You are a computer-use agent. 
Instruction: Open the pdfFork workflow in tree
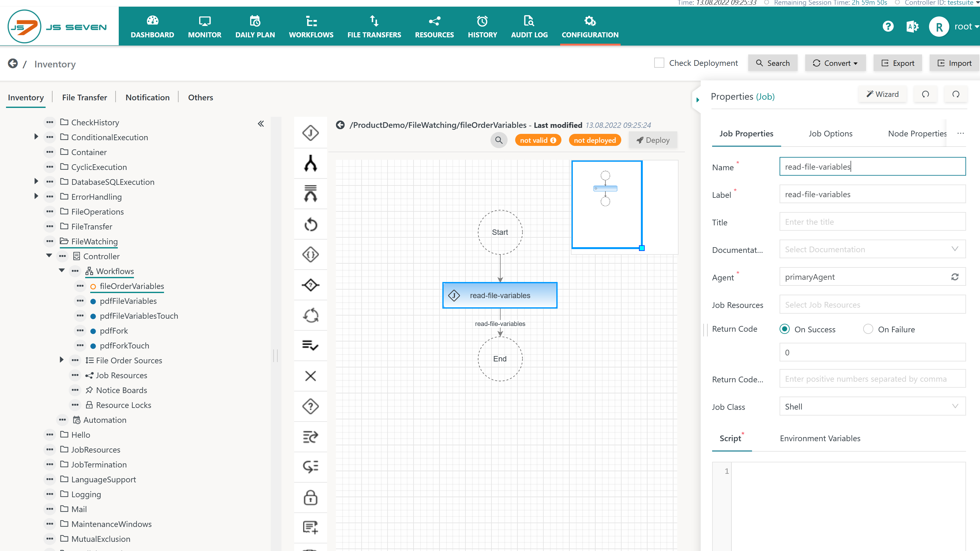[114, 330]
